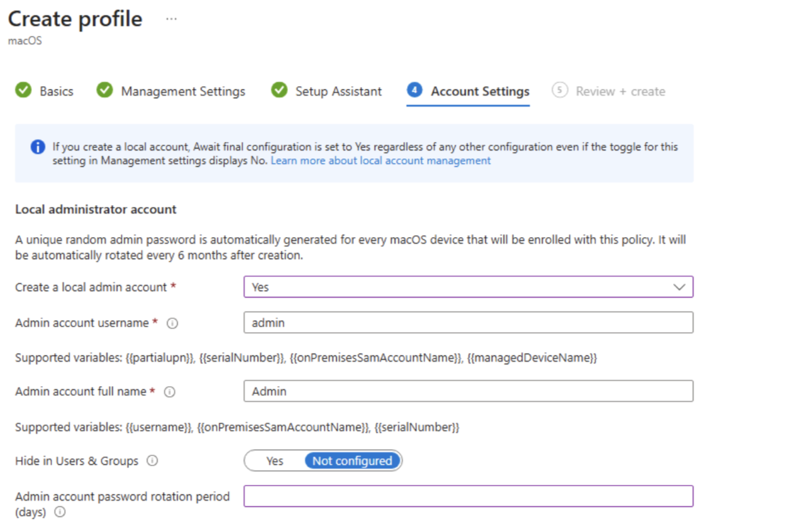Open the password rotation period info icon
The height and width of the screenshot is (532, 785).
click(x=60, y=512)
